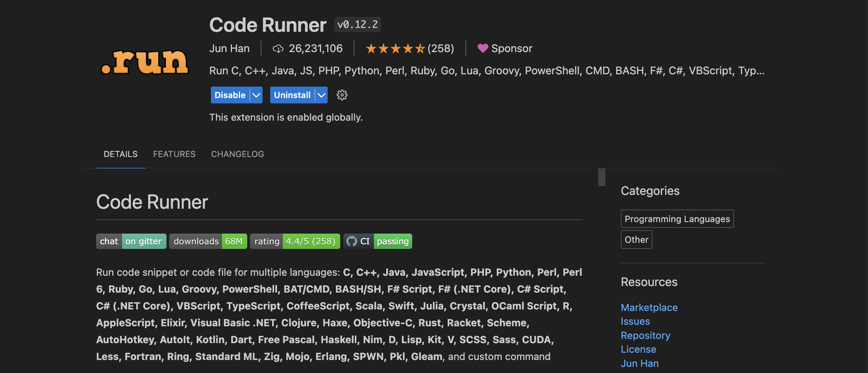
Task: Open publisher Jun Han under the extension title
Action: point(229,49)
